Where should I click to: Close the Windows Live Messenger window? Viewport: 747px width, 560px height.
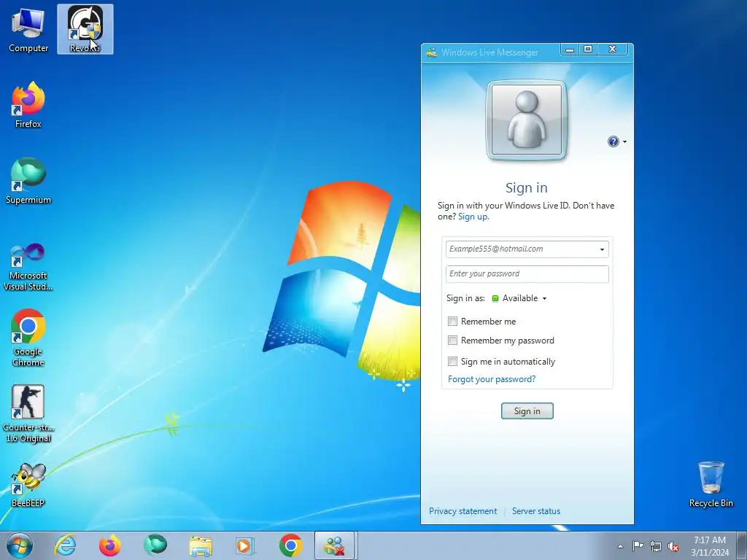[613, 49]
